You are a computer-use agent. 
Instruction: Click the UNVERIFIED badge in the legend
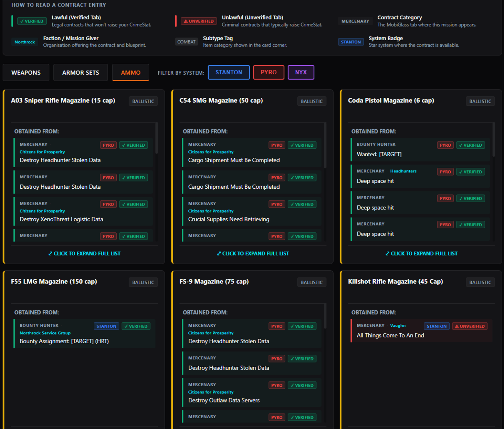click(x=199, y=21)
